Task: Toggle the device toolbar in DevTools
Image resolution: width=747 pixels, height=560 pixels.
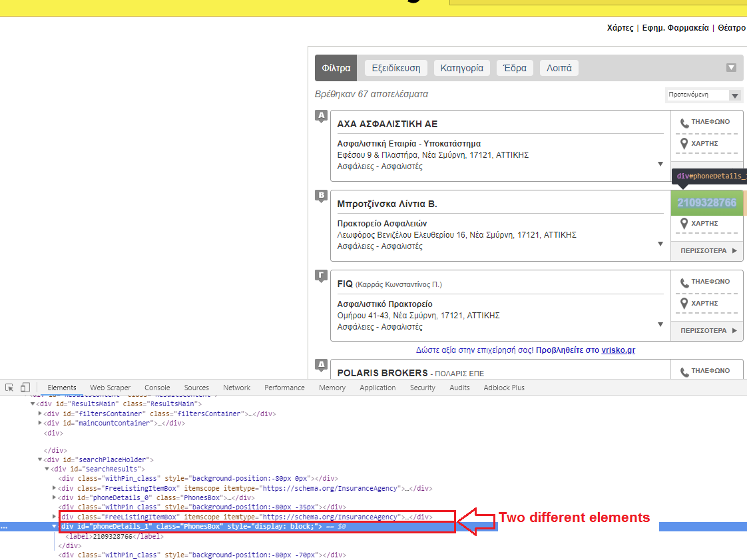Action: click(x=25, y=388)
